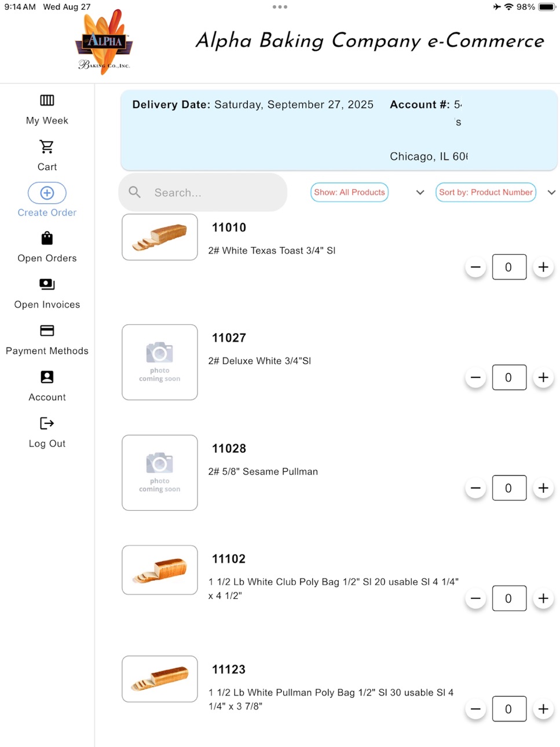Open the Open Orders bag icon
The width and height of the screenshot is (560, 747).
tap(47, 238)
